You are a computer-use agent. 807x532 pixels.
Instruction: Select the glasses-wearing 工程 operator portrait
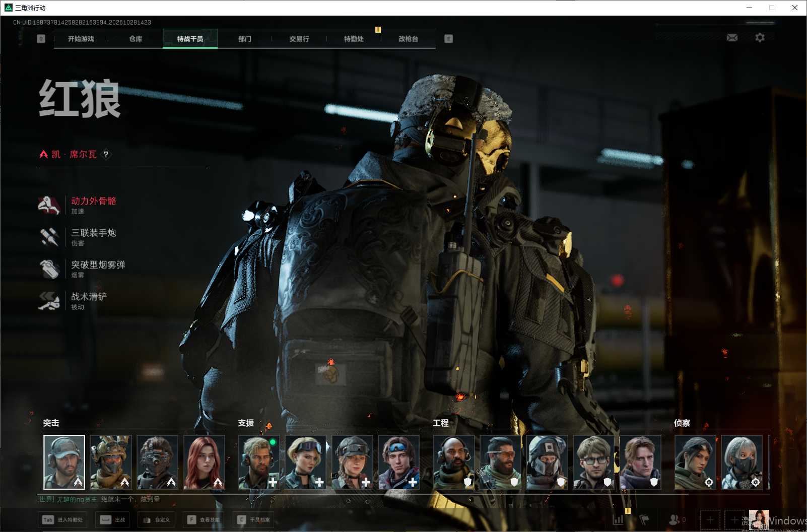[593, 462]
